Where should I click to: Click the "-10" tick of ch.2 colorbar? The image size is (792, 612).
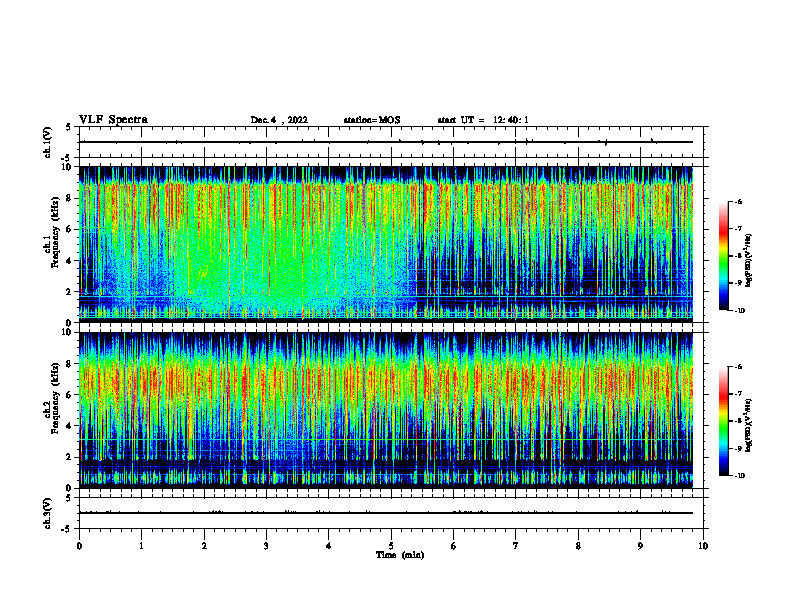(x=739, y=476)
